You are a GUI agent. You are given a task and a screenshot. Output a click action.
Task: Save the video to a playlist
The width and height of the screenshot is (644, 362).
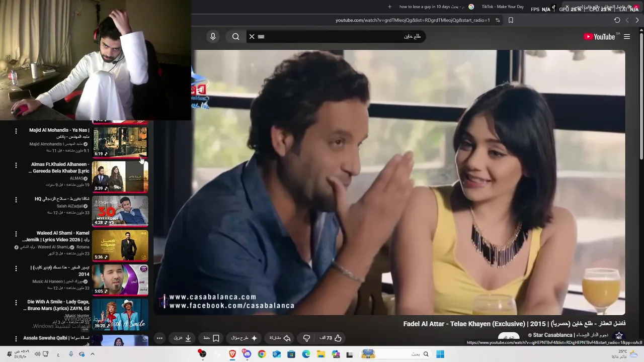[211, 338]
